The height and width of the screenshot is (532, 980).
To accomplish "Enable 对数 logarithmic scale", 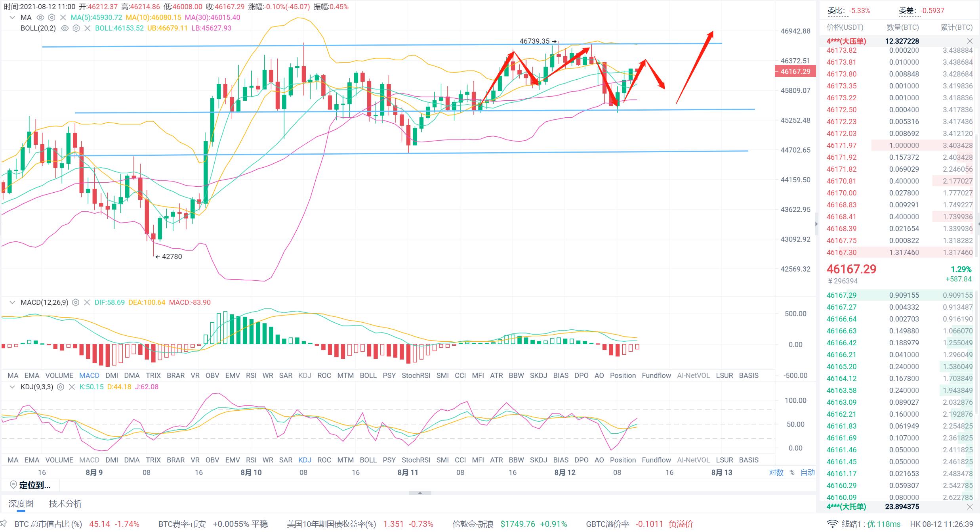I will [776, 473].
